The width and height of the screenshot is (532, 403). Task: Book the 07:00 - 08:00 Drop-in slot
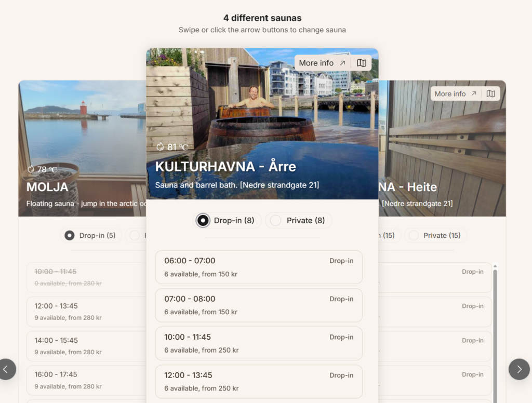click(x=259, y=305)
